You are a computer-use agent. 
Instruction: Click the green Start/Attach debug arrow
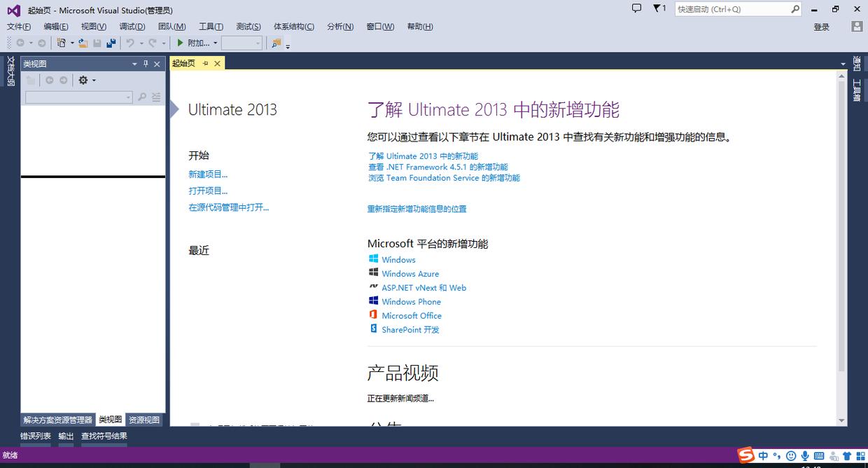click(x=179, y=43)
